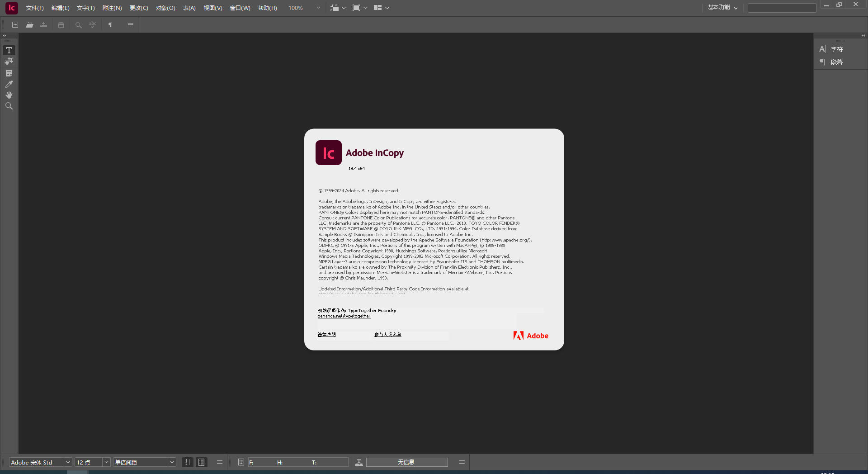Click the copyfit info page icon

pyautogui.click(x=241, y=462)
